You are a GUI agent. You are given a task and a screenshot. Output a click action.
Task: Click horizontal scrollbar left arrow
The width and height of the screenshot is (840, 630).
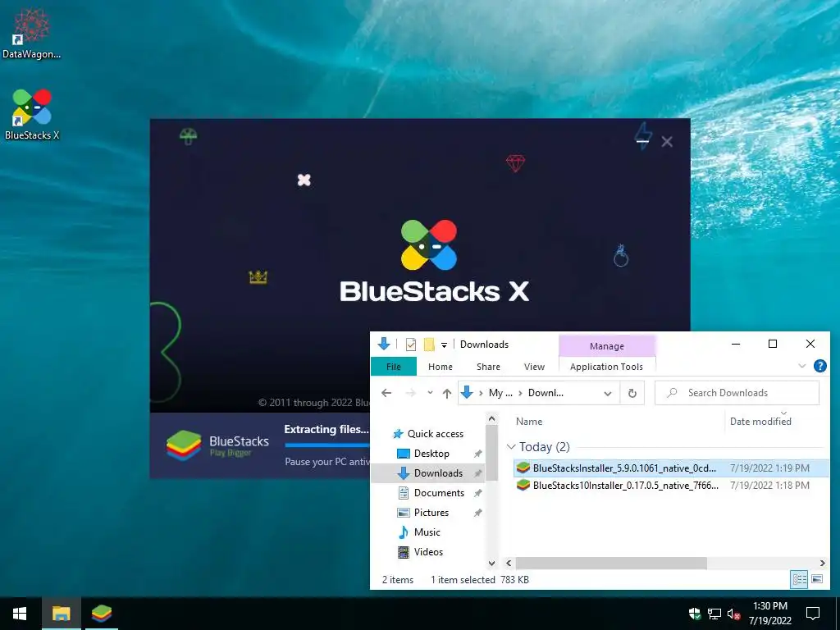[x=509, y=563]
